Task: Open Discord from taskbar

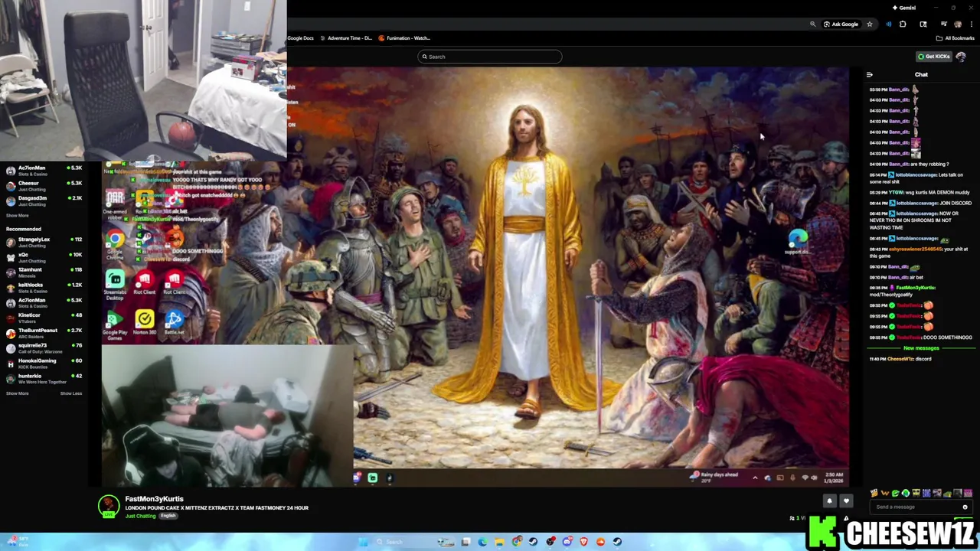Action: pyautogui.click(x=567, y=542)
